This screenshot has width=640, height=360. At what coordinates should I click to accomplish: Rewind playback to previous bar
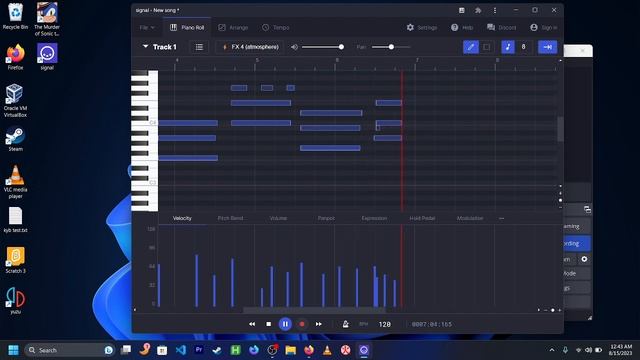tap(252, 324)
